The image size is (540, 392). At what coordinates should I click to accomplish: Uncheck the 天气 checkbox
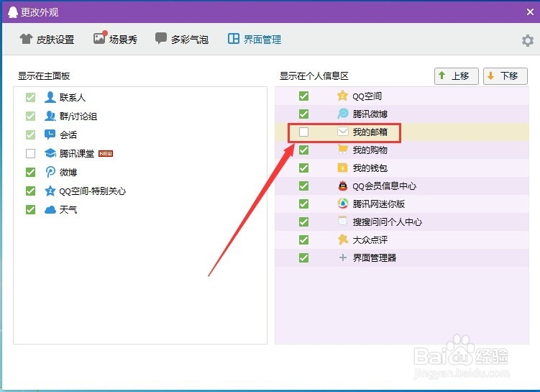pos(30,209)
